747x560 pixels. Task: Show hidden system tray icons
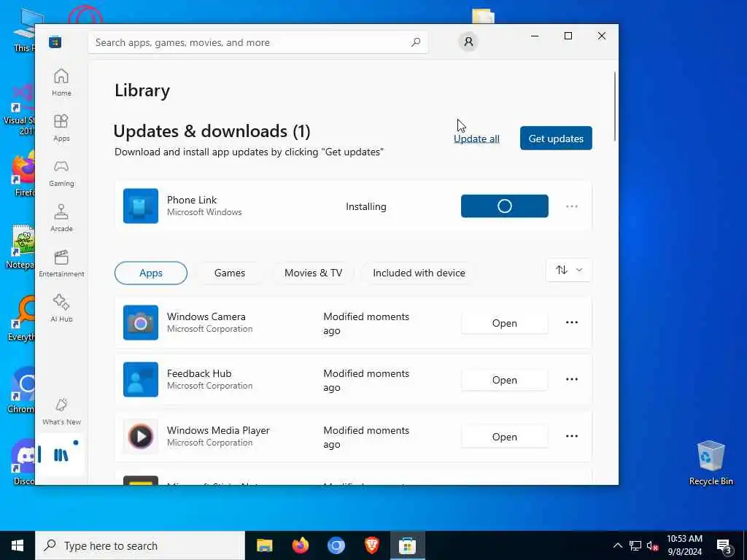click(617, 545)
